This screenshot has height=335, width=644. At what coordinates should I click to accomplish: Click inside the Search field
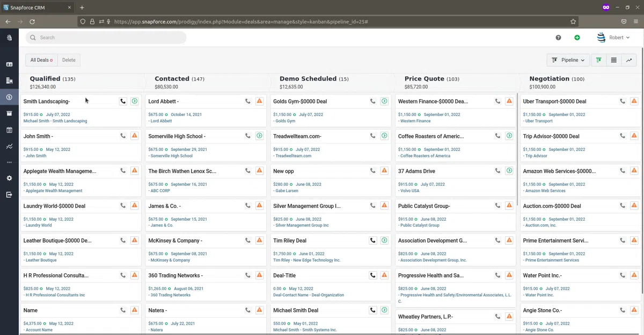tap(106, 38)
